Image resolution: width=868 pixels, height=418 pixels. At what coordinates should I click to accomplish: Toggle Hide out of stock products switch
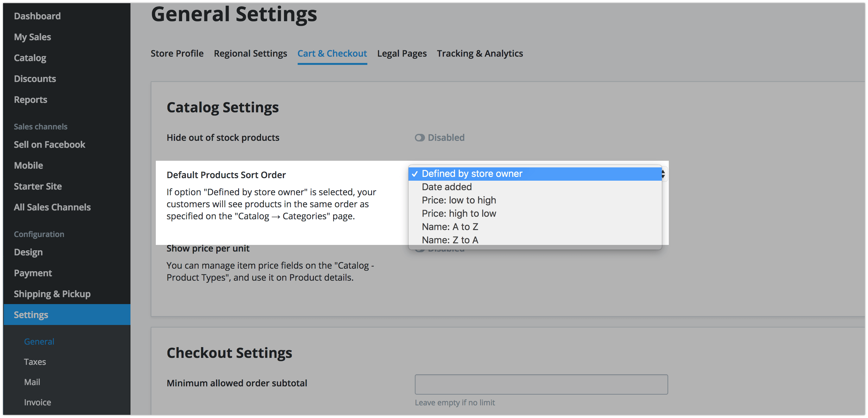[420, 138]
